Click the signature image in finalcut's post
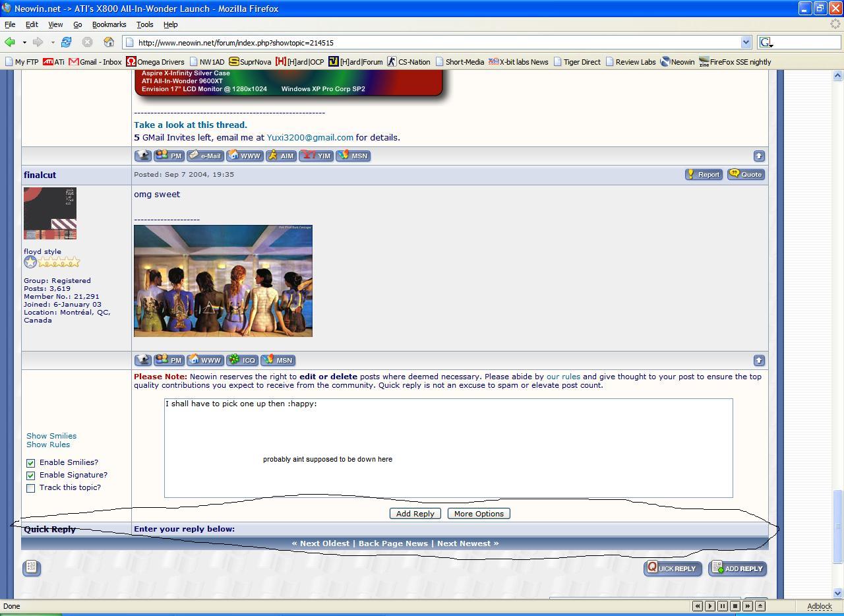844x616 pixels. tap(223, 281)
